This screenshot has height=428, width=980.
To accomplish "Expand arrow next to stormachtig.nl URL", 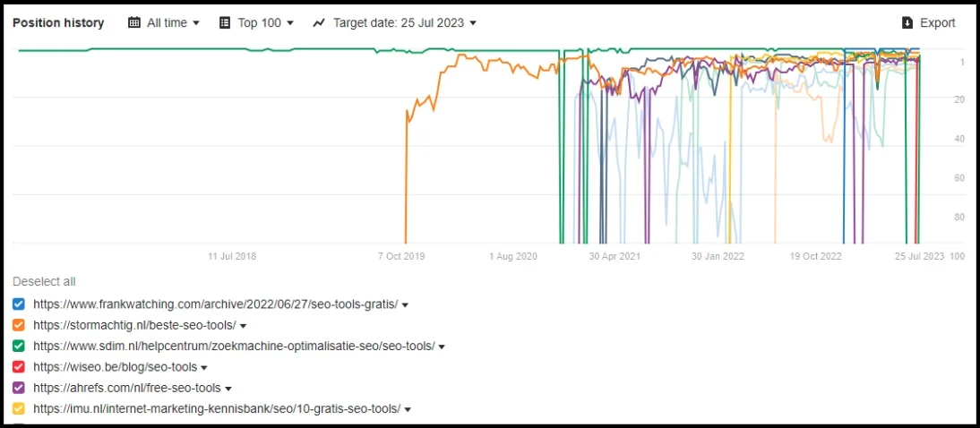I will (243, 326).
